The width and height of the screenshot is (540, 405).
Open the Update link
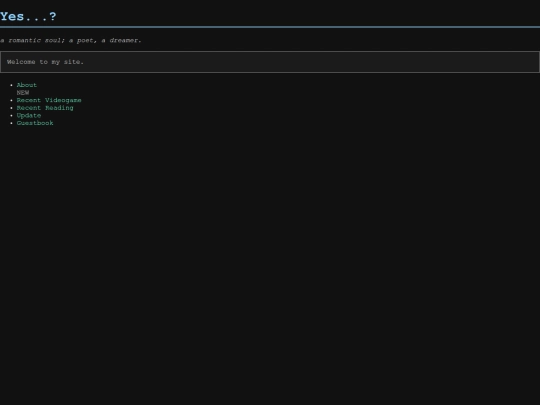coord(29,115)
